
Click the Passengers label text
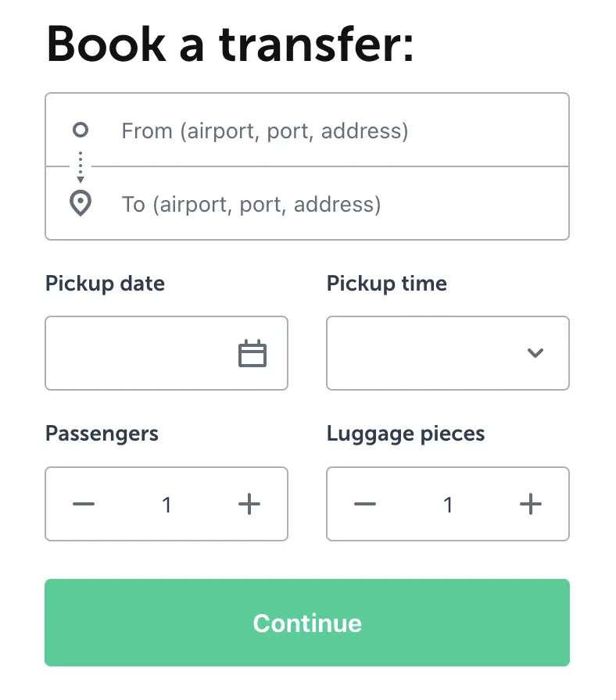(x=102, y=434)
